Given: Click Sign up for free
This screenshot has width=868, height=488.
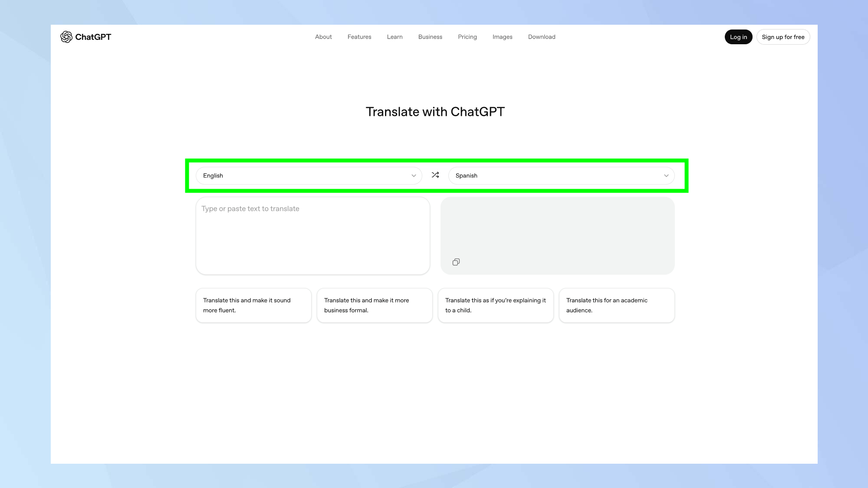Looking at the screenshot, I should point(783,37).
